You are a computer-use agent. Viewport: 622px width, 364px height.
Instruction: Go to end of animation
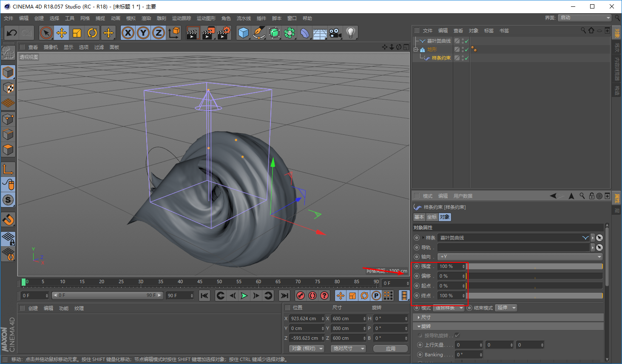click(x=284, y=296)
